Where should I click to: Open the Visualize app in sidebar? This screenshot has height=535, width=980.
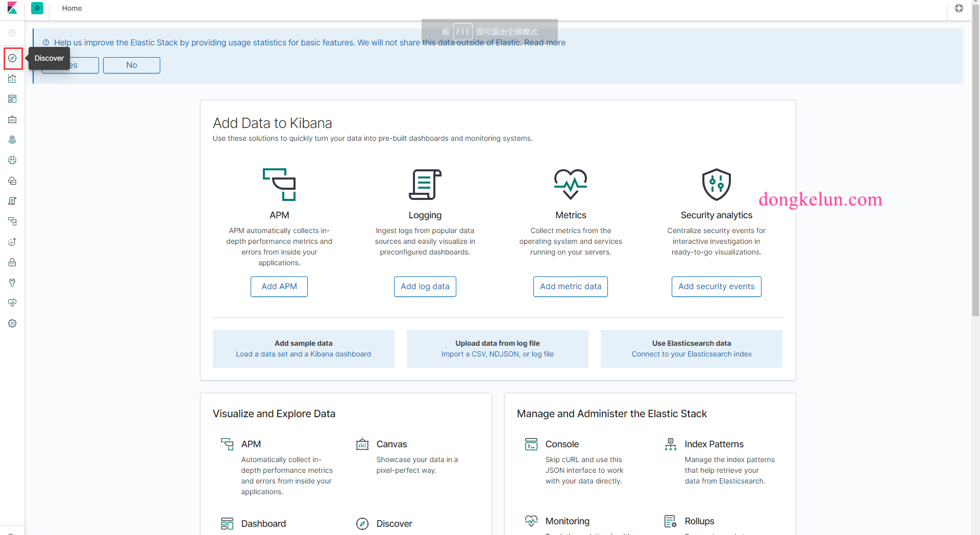pos(12,79)
